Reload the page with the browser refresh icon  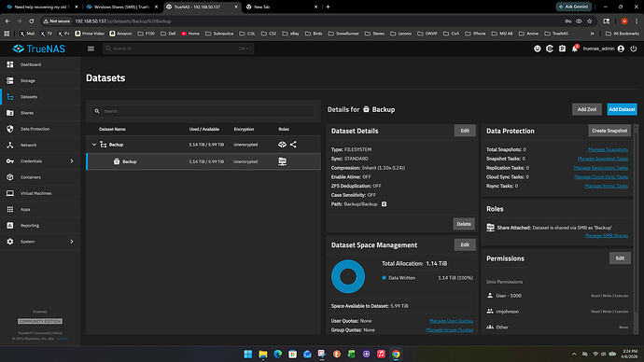31,21
